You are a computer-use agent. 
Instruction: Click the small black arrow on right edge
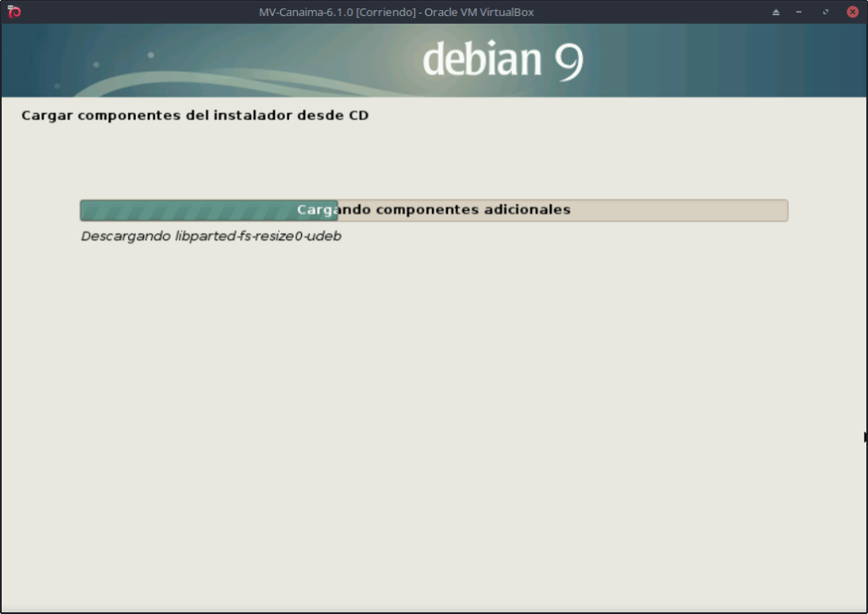point(865,437)
